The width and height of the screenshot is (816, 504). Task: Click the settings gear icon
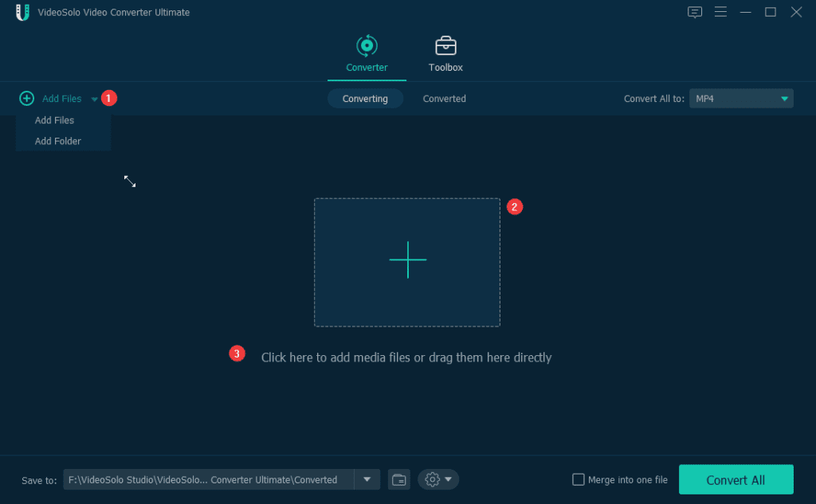pyautogui.click(x=433, y=479)
